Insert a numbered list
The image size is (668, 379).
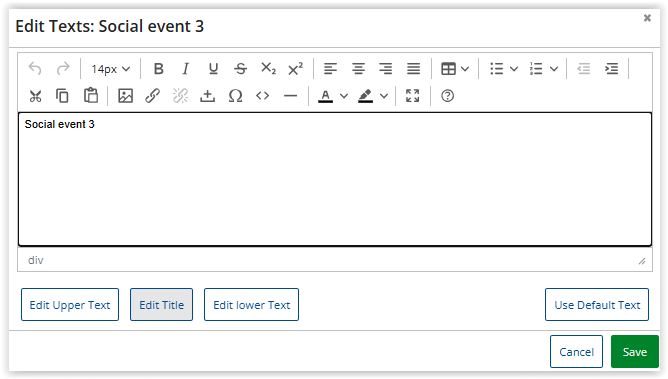click(x=536, y=69)
